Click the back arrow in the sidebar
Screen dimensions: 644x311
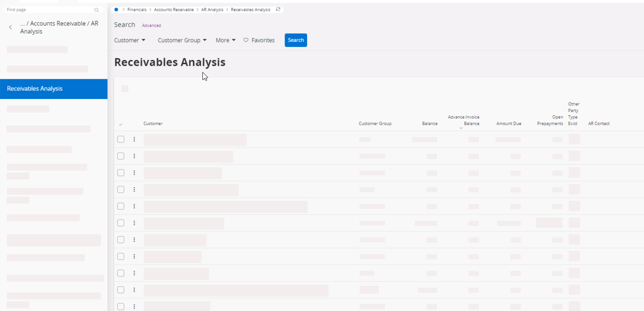point(10,27)
